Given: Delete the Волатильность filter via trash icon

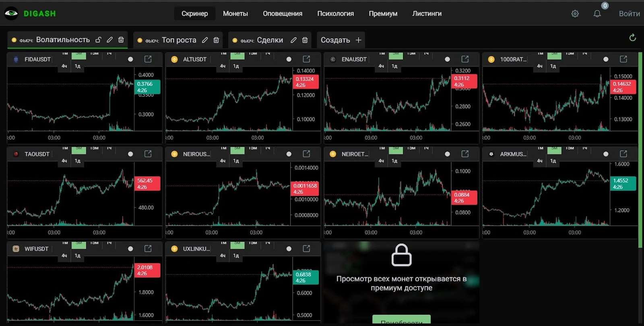Looking at the screenshot, I should pos(121,39).
